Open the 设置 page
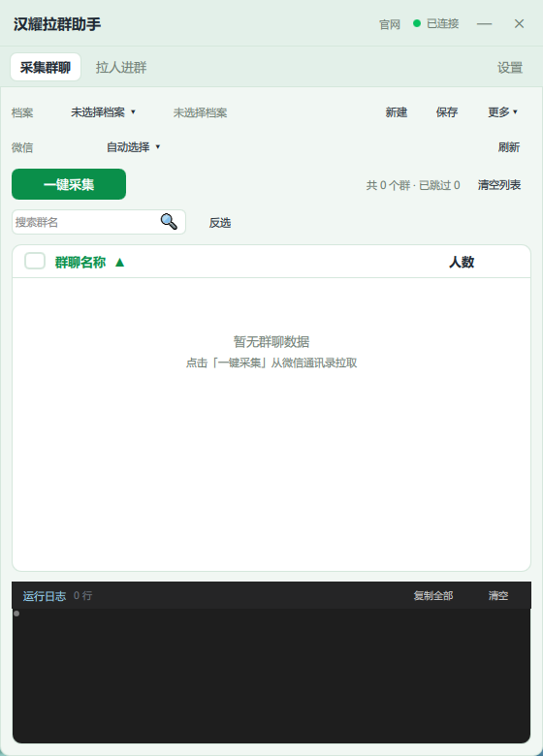 coord(510,68)
